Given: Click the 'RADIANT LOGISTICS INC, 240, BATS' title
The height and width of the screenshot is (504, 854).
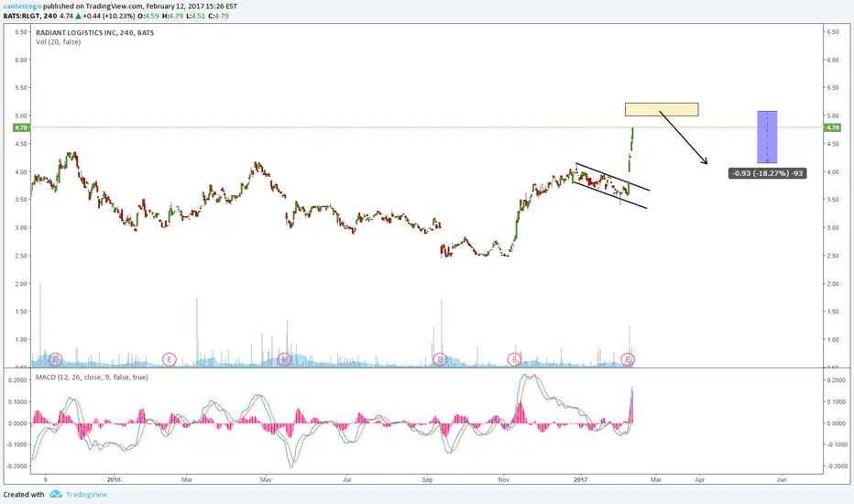Looking at the screenshot, I should pyautogui.click(x=94, y=33).
